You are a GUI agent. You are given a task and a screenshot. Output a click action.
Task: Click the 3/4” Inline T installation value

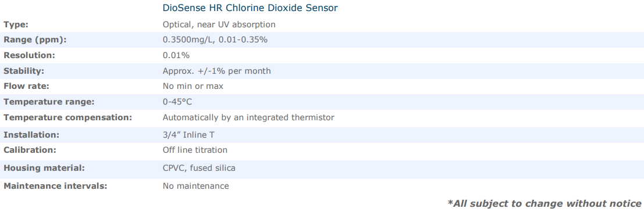coord(188,135)
